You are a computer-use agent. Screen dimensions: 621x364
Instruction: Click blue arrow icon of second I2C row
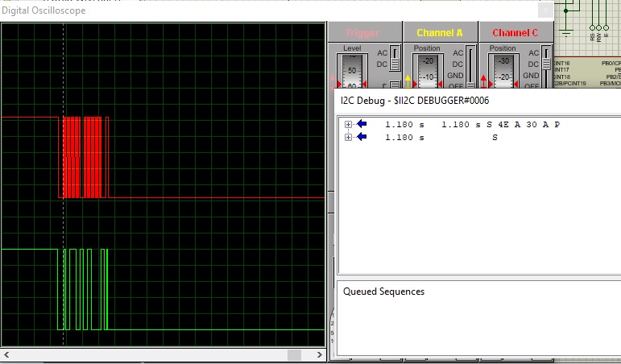coord(362,138)
